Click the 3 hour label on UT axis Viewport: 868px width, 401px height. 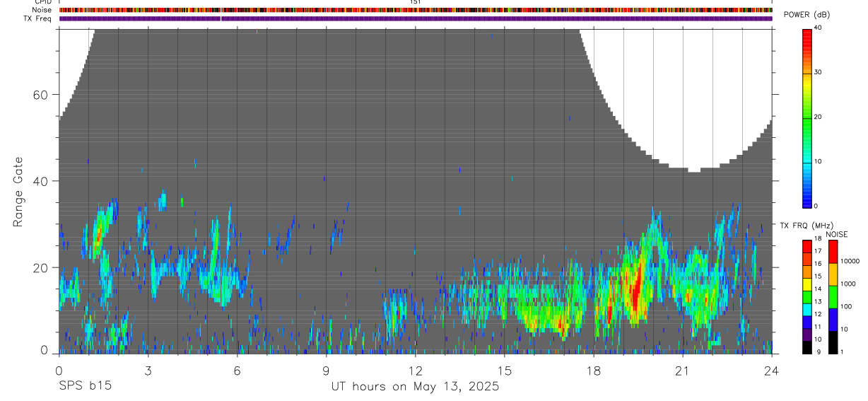[148, 370]
